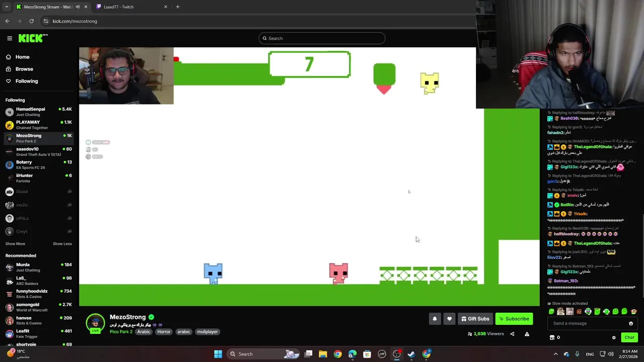The width and height of the screenshot is (644, 362).
Task: Open asmongold recommended channel
Action: click(39, 307)
